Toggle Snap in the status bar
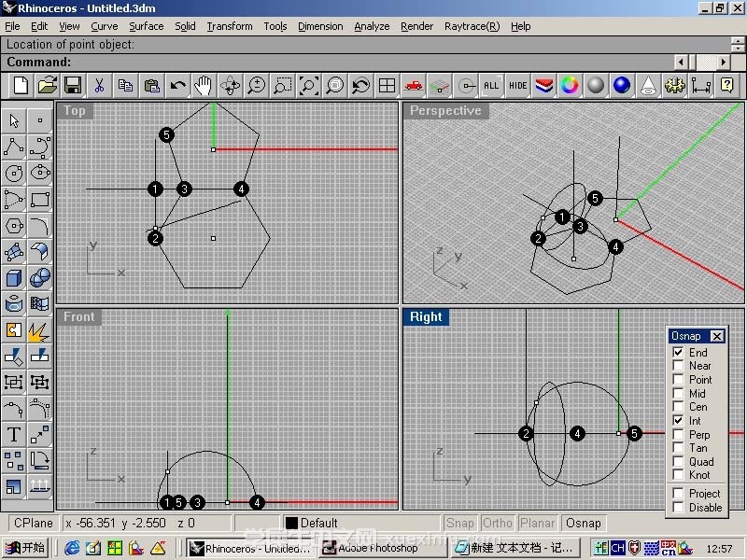The image size is (747, 560). 459,523
